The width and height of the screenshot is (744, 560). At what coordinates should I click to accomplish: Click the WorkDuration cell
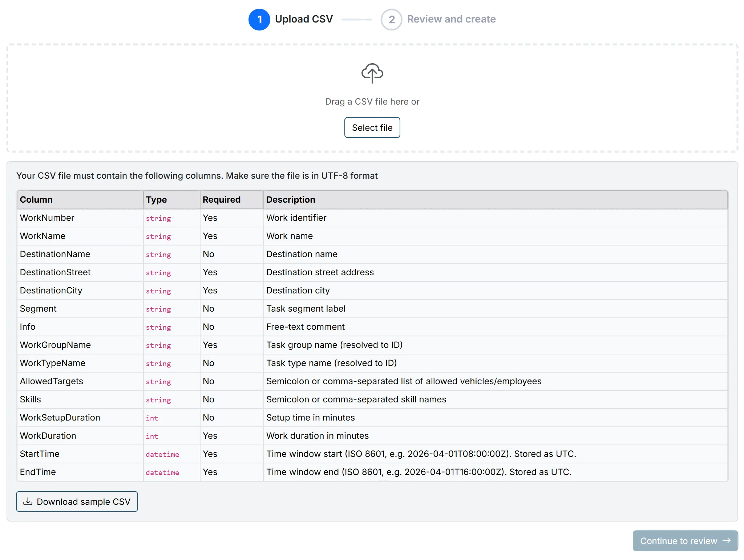(80, 436)
